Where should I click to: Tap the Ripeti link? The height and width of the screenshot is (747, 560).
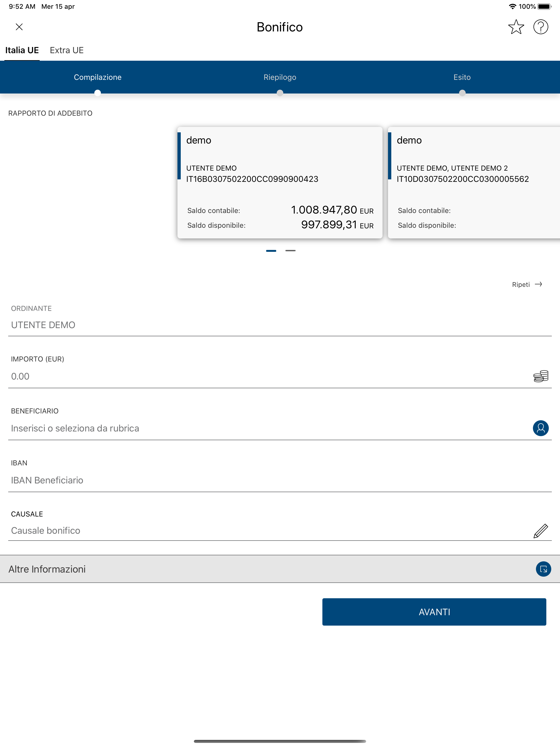(521, 285)
